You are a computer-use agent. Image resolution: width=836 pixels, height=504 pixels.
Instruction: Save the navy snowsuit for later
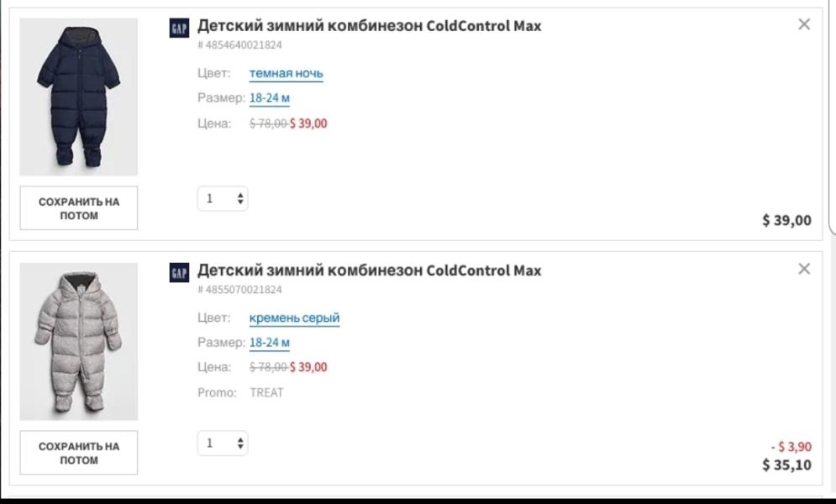[79, 208]
